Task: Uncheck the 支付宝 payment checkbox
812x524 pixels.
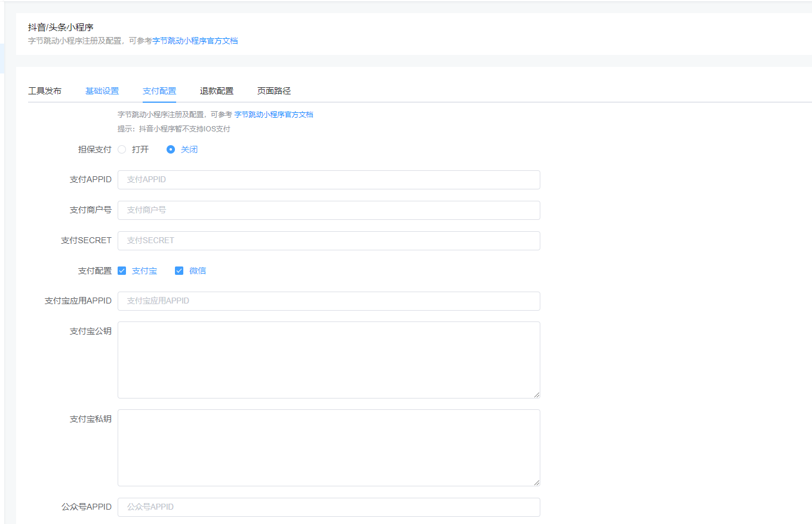Action: coord(122,271)
